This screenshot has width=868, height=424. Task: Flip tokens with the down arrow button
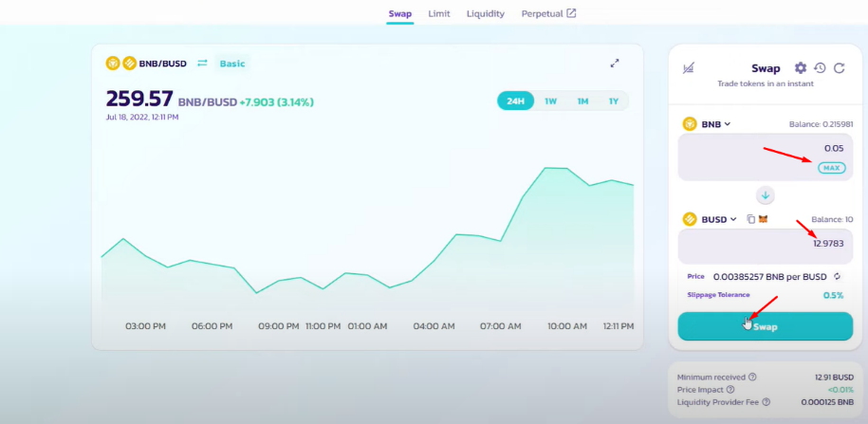pyautogui.click(x=766, y=194)
